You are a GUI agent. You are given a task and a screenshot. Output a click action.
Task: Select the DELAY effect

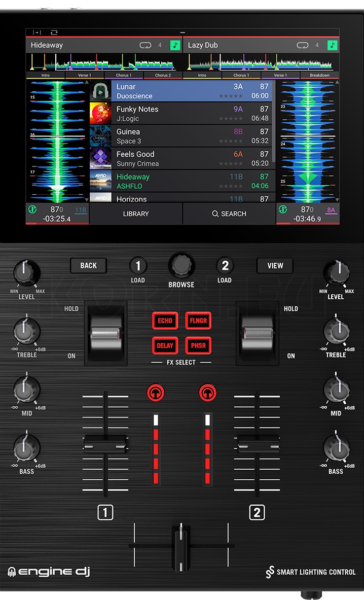(165, 345)
